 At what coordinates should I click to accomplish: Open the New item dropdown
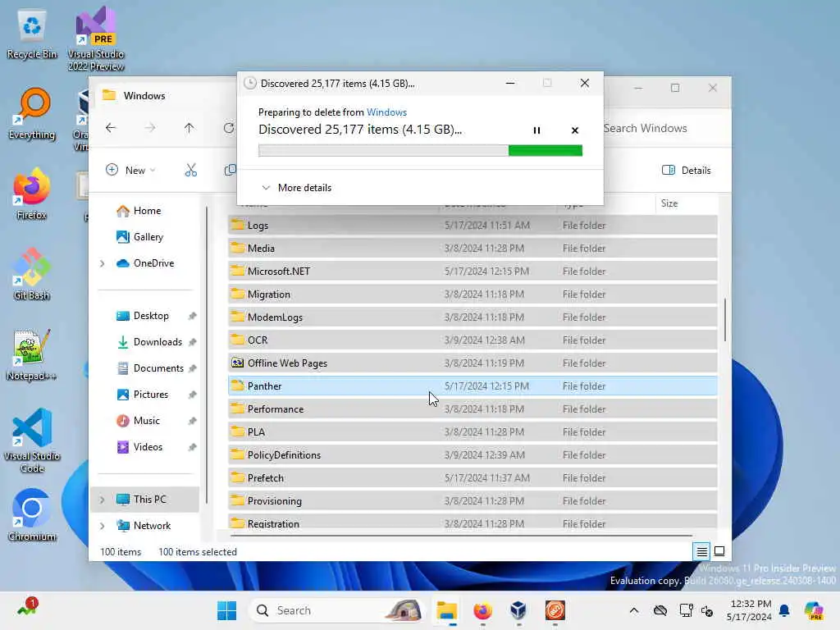pyautogui.click(x=130, y=171)
